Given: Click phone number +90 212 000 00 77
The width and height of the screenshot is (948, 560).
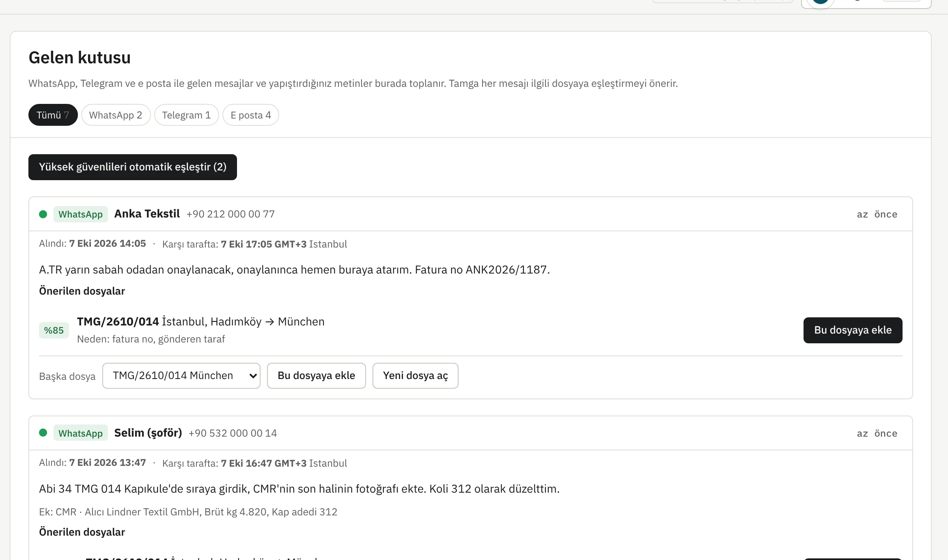Looking at the screenshot, I should click(x=231, y=214).
